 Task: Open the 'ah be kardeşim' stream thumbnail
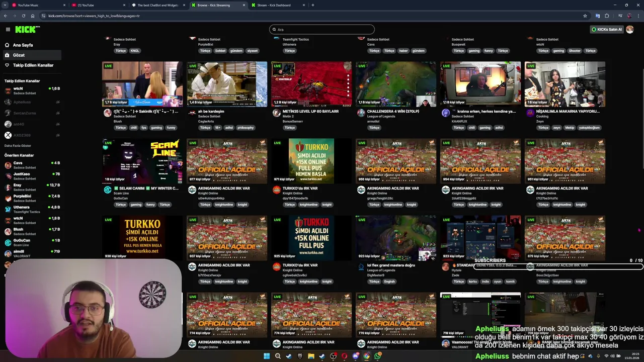227,84
